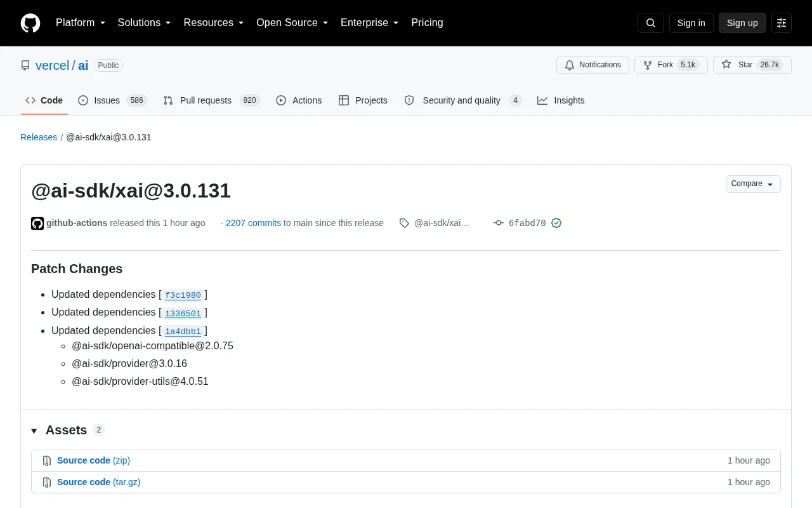Viewport: 812px width, 508px height.
Task: Open the ai repository link
Action: [x=83, y=65]
